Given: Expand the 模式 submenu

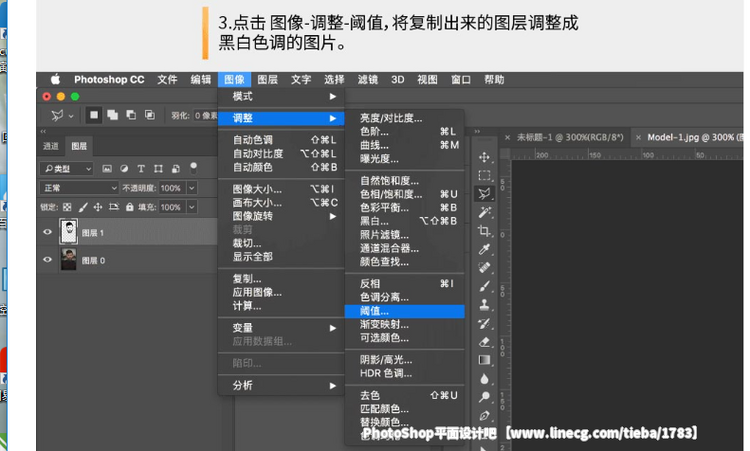Looking at the screenshot, I should tap(281, 97).
